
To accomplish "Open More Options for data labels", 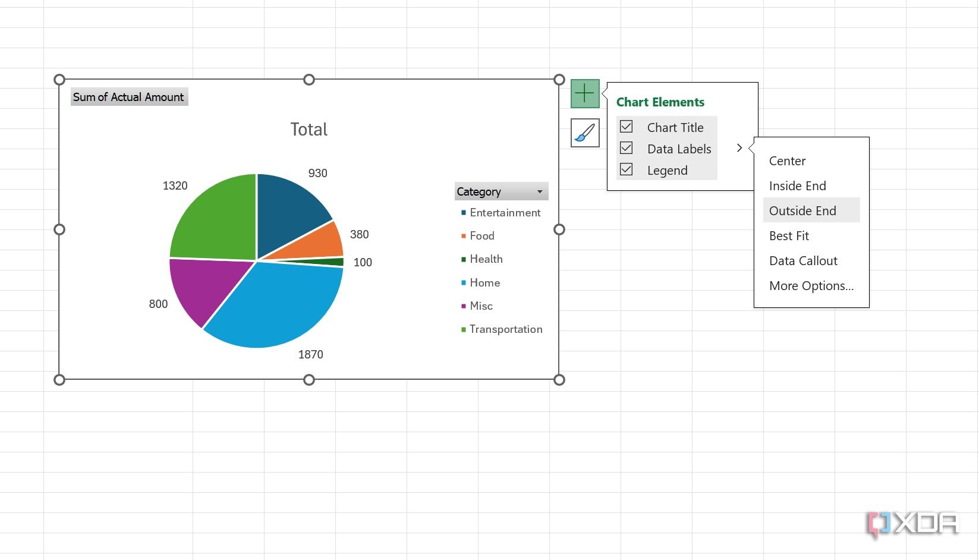I will (811, 285).
